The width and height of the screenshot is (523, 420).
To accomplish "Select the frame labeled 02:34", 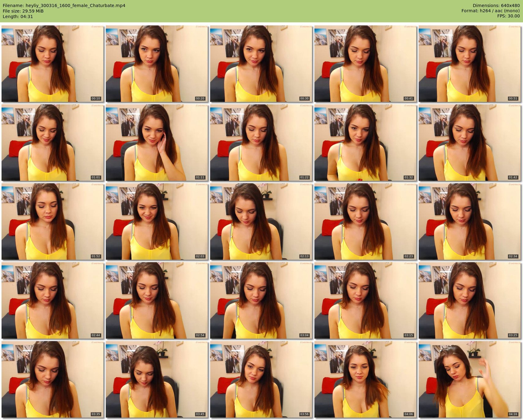I will tap(469, 221).
